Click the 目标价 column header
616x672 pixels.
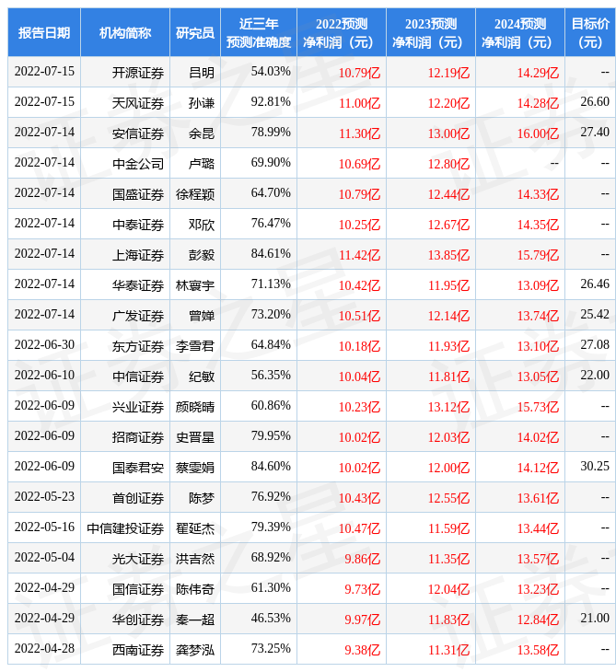(590, 32)
